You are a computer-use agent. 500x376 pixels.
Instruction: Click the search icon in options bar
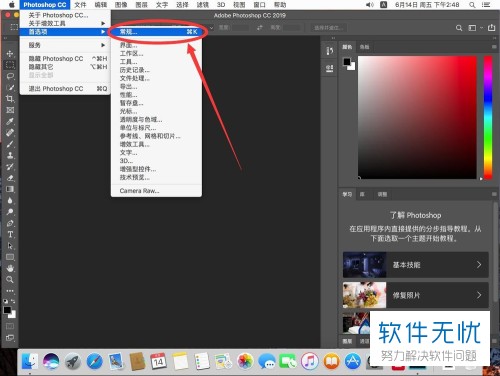tap(459, 28)
